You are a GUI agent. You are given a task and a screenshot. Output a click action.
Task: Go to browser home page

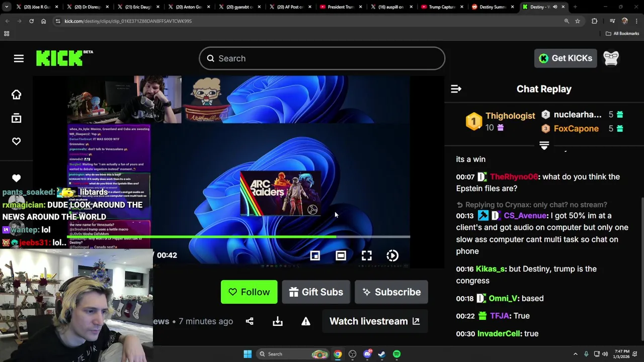click(43, 21)
